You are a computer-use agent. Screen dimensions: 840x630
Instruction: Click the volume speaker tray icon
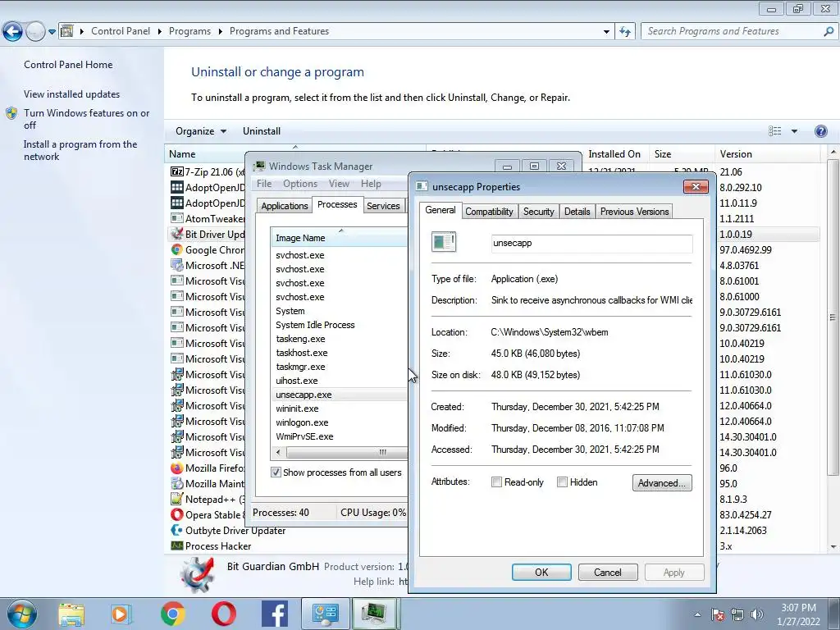click(756, 614)
